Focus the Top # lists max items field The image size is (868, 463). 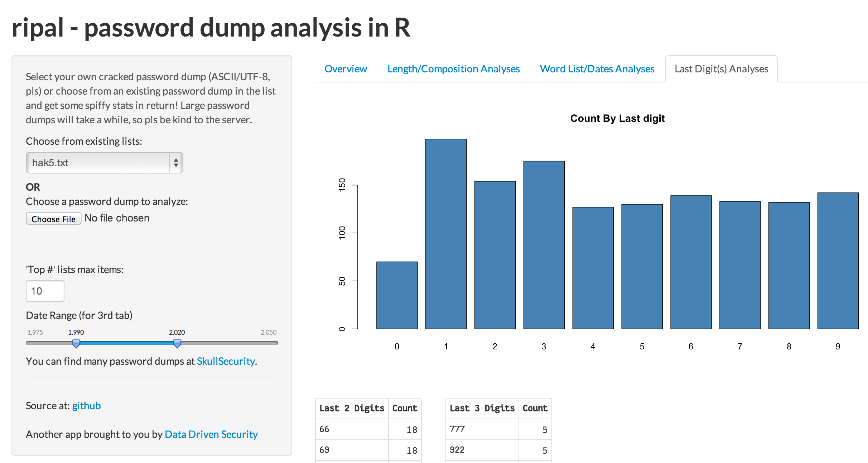pyautogui.click(x=45, y=291)
